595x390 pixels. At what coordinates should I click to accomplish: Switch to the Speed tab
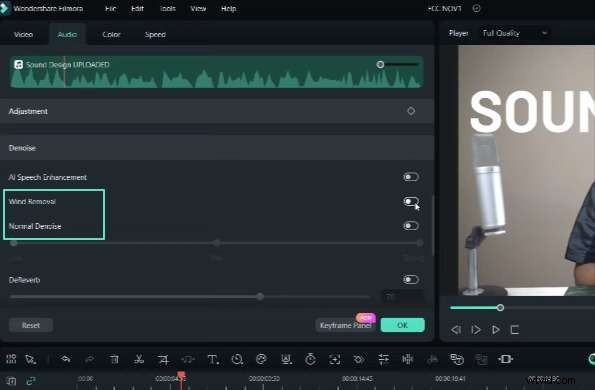[155, 35]
